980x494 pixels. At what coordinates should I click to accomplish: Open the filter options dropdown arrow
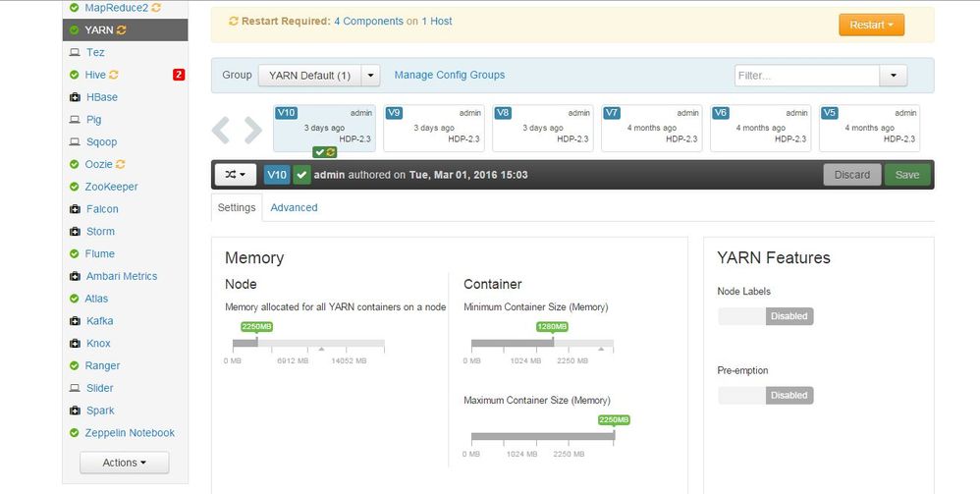click(894, 76)
